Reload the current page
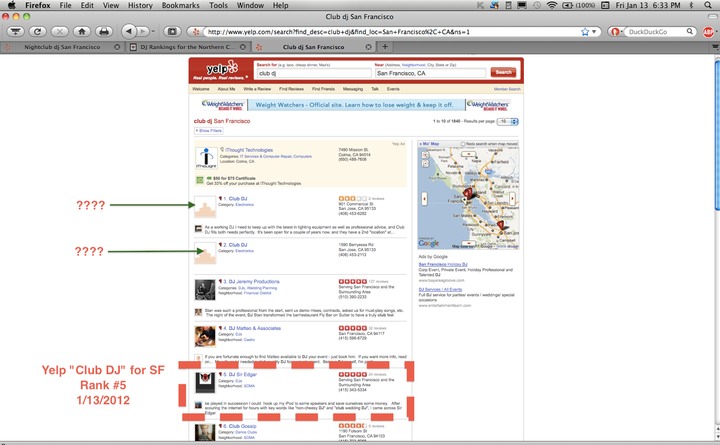This screenshot has height=445, width=720. [x=38, y=32]
